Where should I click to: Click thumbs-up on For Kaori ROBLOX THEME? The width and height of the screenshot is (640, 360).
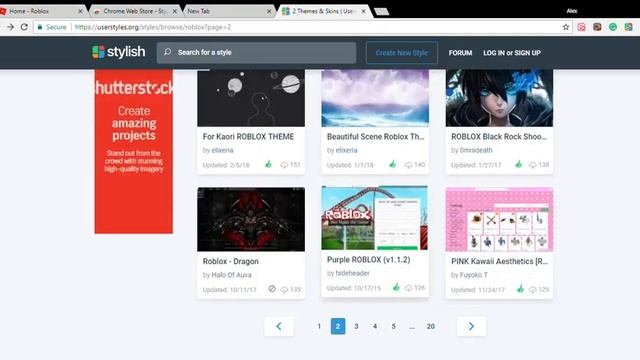(x=268, y=164)
